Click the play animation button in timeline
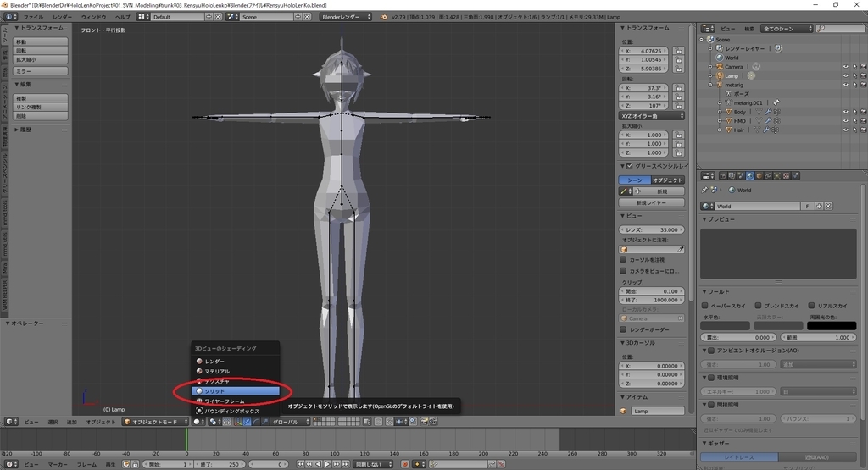This screenshot has width=868, height=470. tap(327, 464)
